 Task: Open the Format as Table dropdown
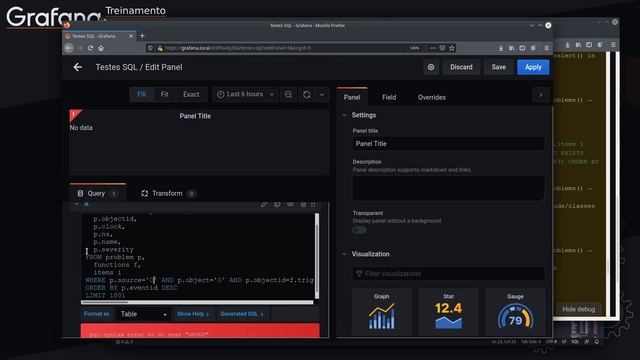[x=143, y=314]
